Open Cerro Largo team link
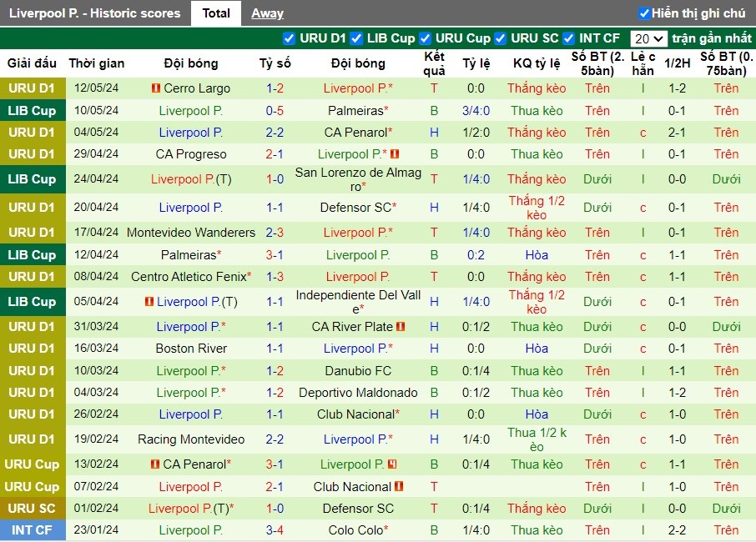 pyautogui.click(x=197, y=88)
